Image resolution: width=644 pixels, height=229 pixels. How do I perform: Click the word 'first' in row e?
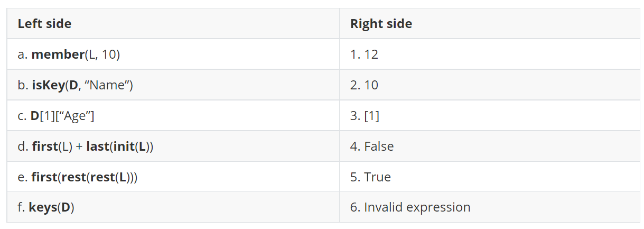(44, 177)
